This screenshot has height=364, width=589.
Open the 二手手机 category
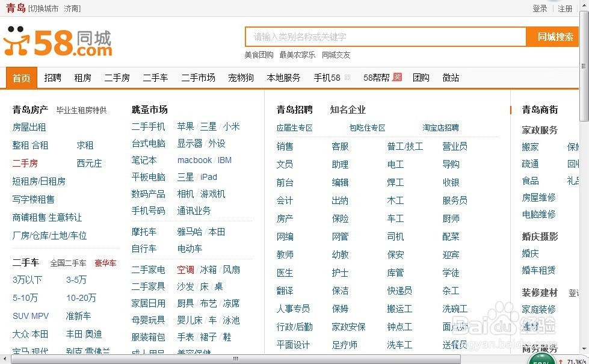(148, 126)
